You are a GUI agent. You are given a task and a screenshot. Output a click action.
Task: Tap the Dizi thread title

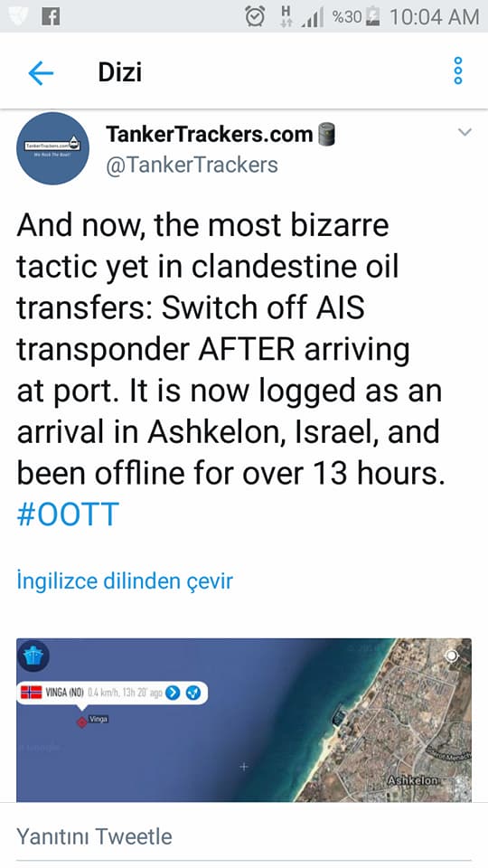point(120,72)
